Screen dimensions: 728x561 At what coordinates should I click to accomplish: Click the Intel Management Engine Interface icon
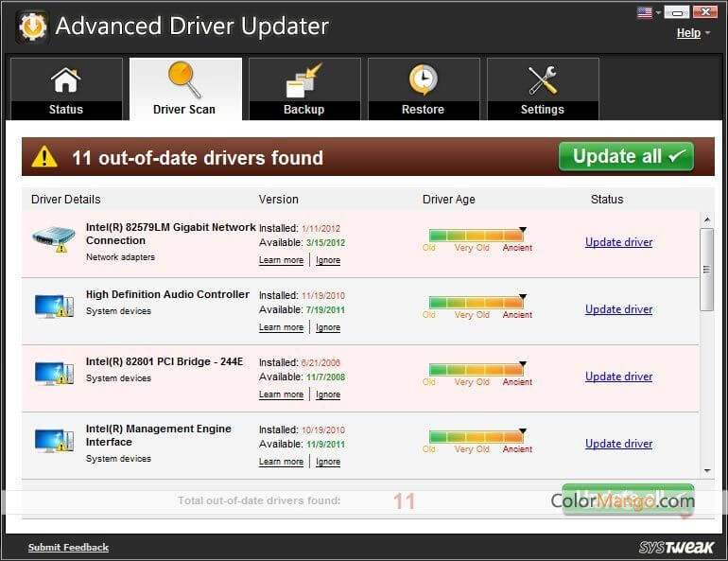click(53, 441)
